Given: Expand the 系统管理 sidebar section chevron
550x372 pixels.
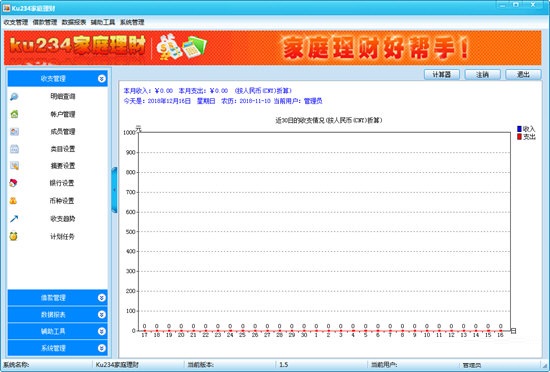Looking at the screenshot, I should coord(102,348).
